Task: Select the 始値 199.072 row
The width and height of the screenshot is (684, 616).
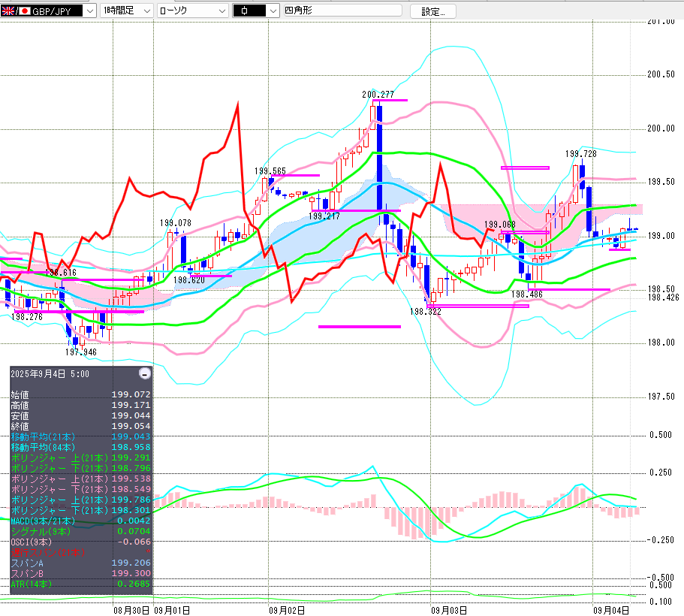Action: coord(80,394)
